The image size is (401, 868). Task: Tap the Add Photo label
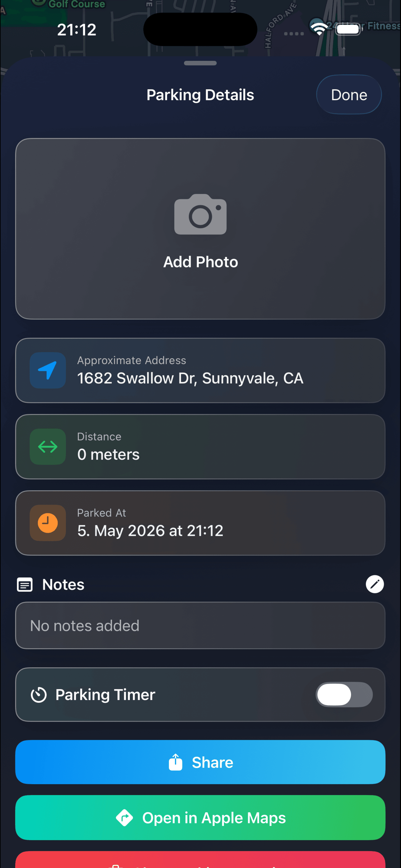pyautogui.click(x=201, y=262)
